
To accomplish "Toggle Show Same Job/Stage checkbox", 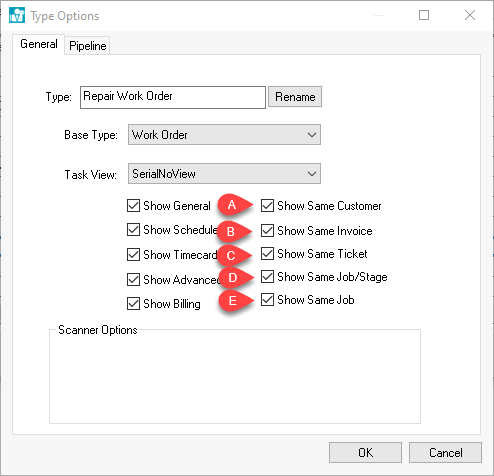I will point(267,277).
